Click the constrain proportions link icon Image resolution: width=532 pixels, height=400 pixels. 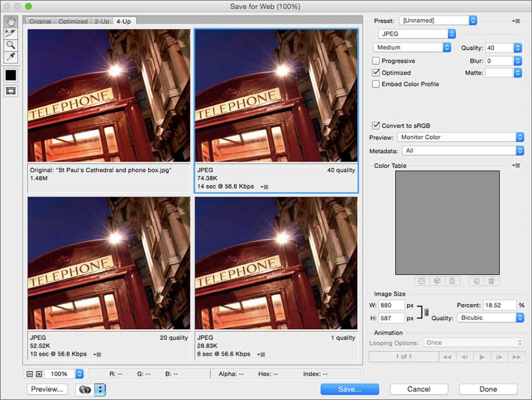[x=426, y=312]
